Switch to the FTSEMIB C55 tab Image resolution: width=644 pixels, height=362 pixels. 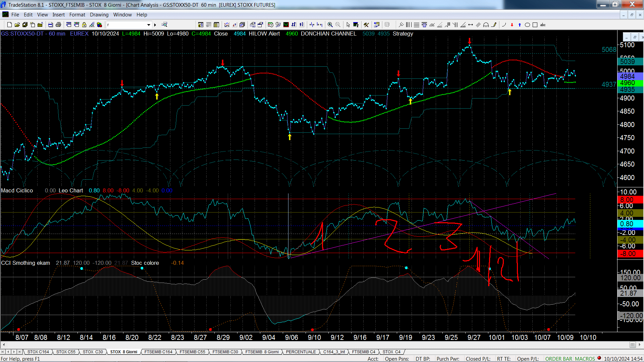(192, 352)
